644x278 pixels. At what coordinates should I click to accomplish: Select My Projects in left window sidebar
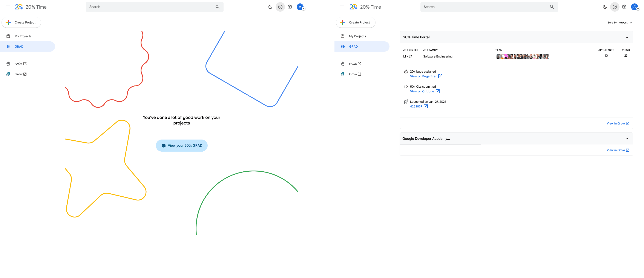(x=23, y=36)
